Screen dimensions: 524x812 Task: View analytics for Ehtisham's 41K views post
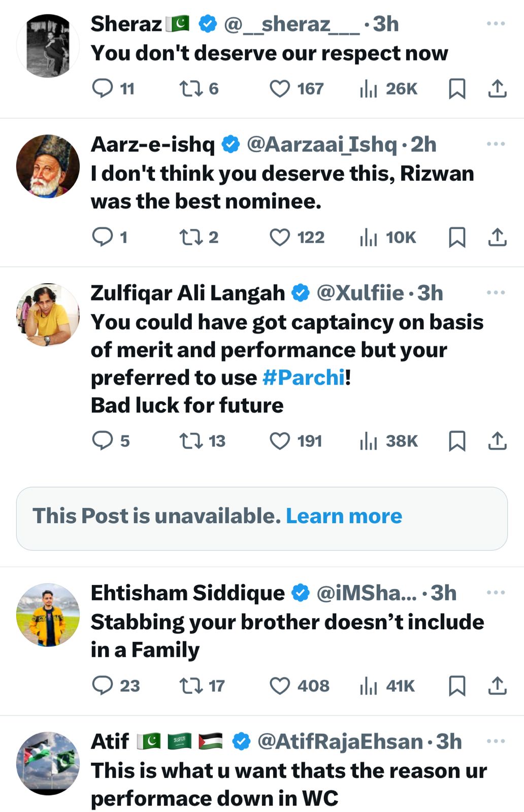[x=369, y=686]
